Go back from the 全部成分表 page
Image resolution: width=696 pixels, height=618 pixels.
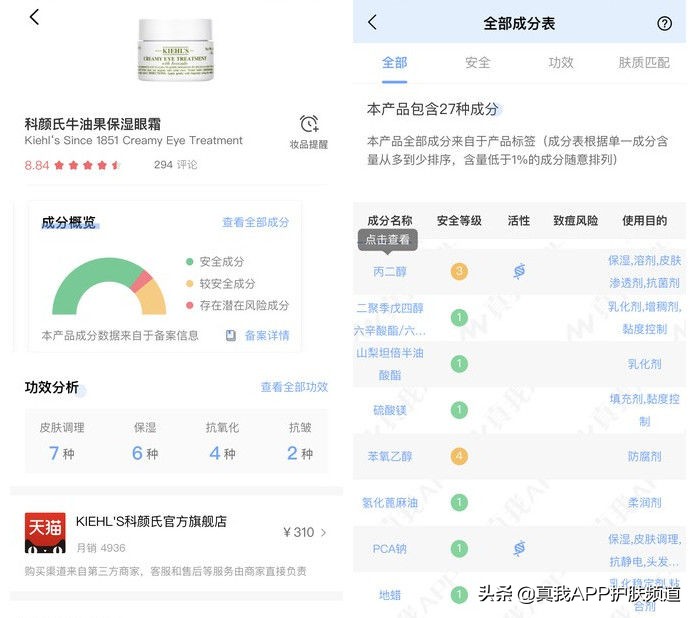coord(372,22)
